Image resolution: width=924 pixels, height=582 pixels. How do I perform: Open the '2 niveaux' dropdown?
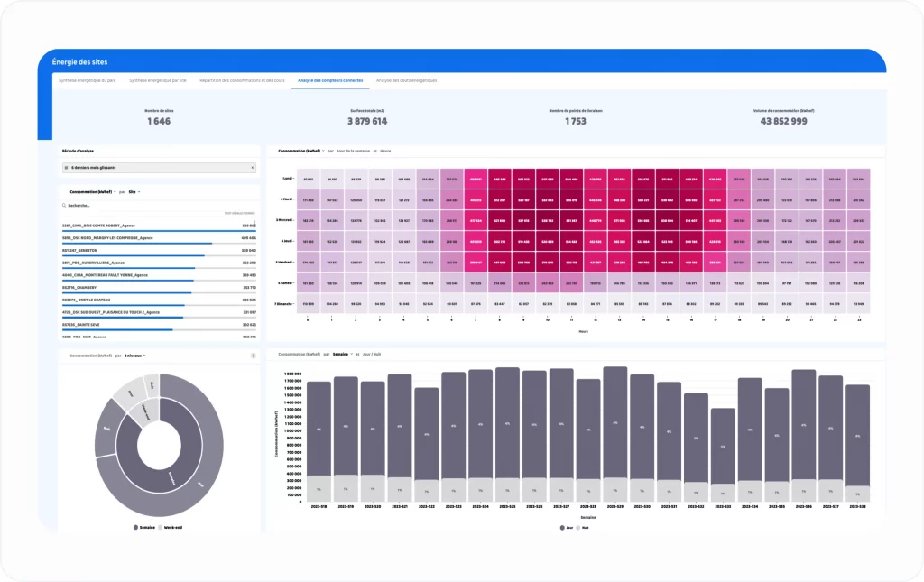(134, 356)
